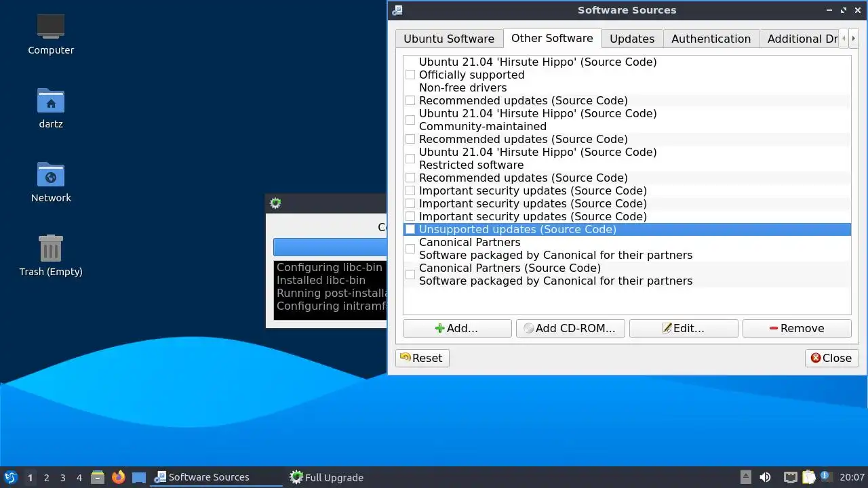Click the update notifier tray icon

[x=827, y=476]
